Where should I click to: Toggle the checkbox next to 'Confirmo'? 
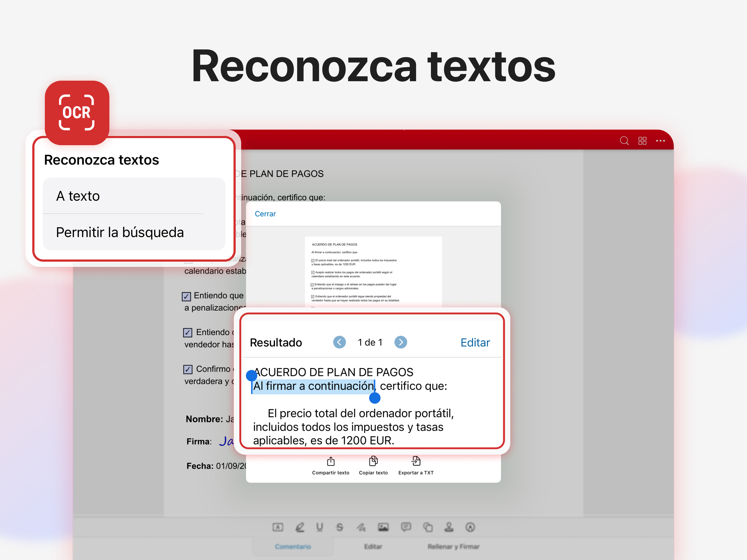pyautogui.click(x=188, y=369)
